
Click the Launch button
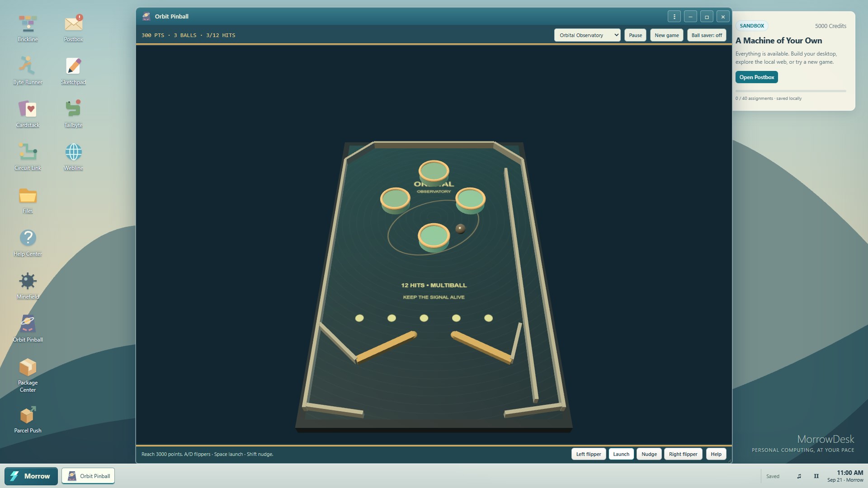621,454
